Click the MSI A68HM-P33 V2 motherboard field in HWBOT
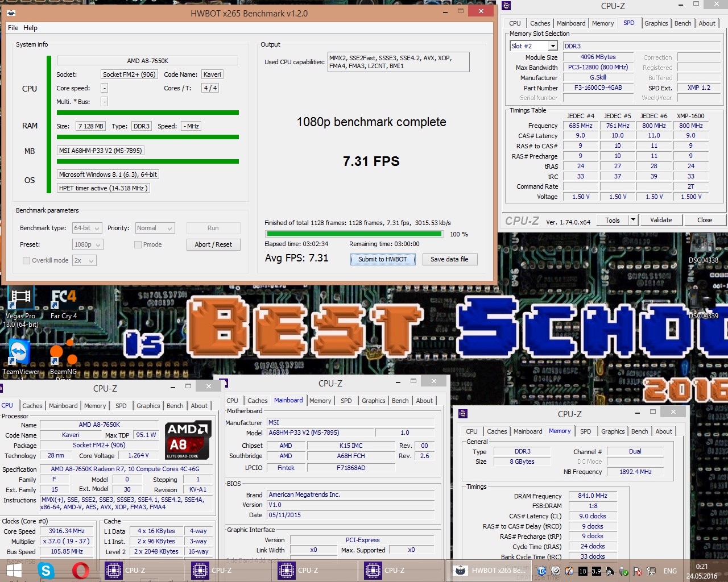The width and height of the screenshot is (728, 582). 101,151
